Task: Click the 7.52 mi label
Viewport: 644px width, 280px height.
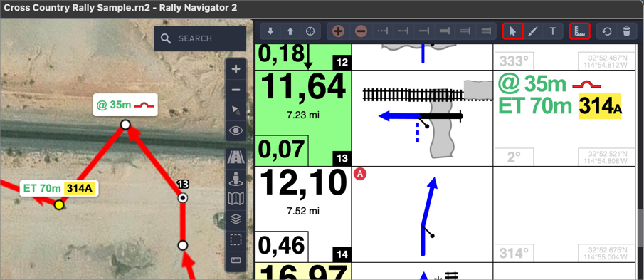Action: (x=303, y=212)
